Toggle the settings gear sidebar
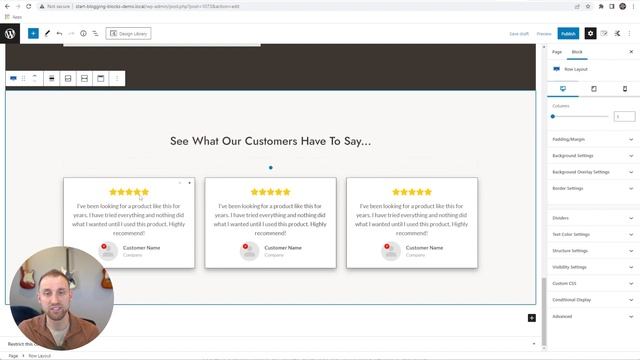640x360 pixels. [590, 33]
